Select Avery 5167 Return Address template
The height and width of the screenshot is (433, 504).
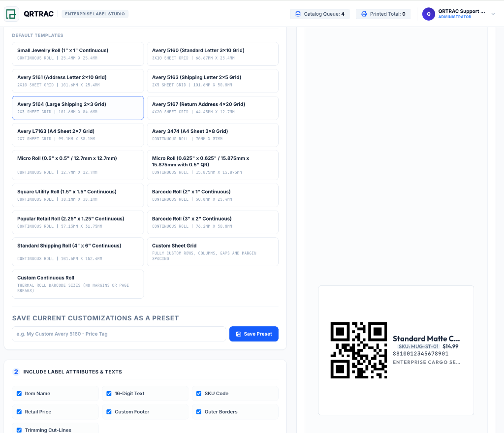(x=213, y=108)
